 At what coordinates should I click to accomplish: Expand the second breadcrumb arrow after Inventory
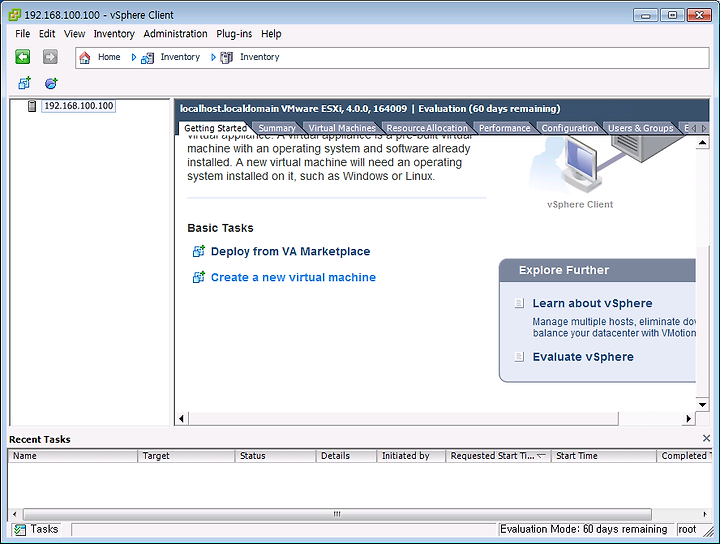point(213,57)
